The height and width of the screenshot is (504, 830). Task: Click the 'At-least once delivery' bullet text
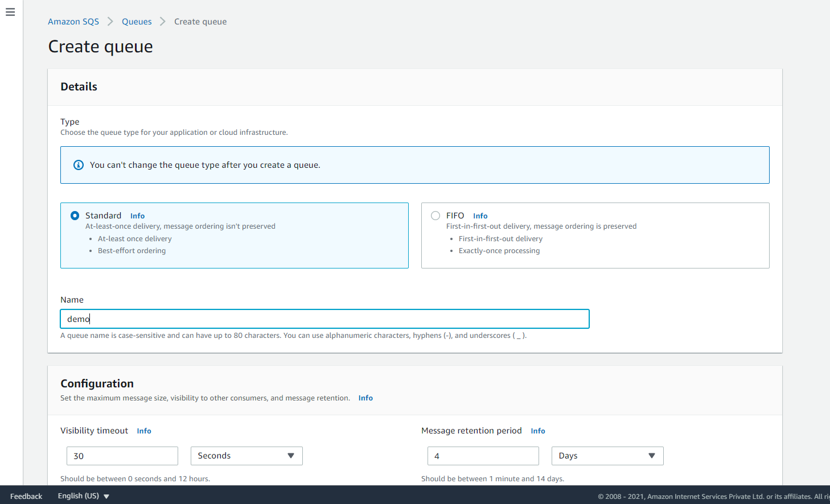click(135, 239)
